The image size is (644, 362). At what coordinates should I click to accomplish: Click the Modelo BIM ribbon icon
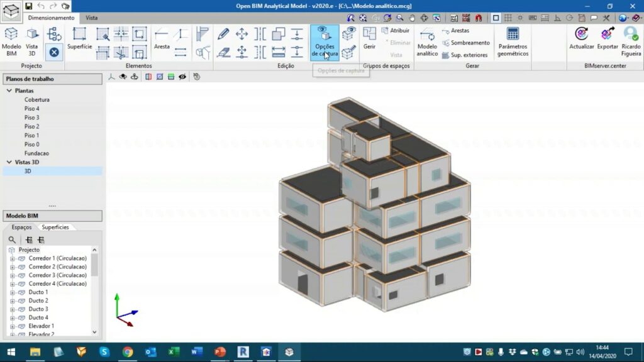[x=11, y=41]
